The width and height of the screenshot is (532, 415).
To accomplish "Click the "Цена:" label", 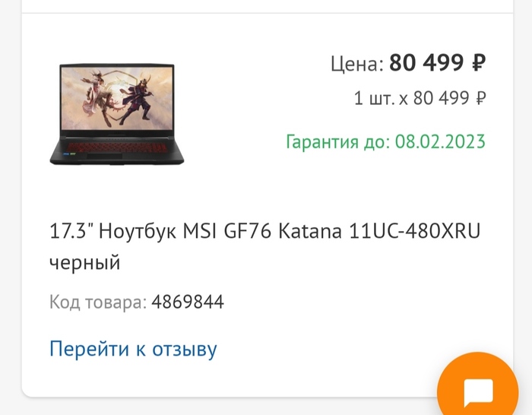I will click(357, 63).
